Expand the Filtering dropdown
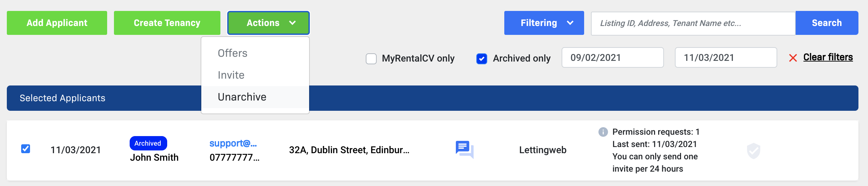The image size is (868, 186). (x=544, y=23)
